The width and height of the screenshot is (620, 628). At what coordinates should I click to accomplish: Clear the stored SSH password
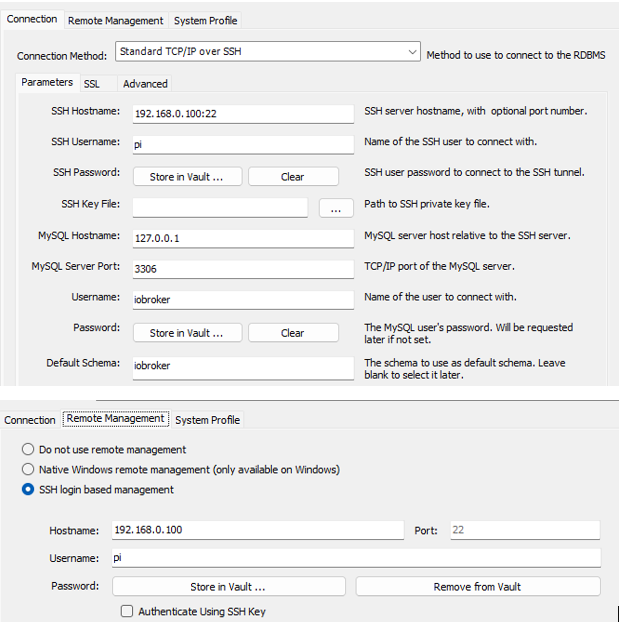(292, 177)
